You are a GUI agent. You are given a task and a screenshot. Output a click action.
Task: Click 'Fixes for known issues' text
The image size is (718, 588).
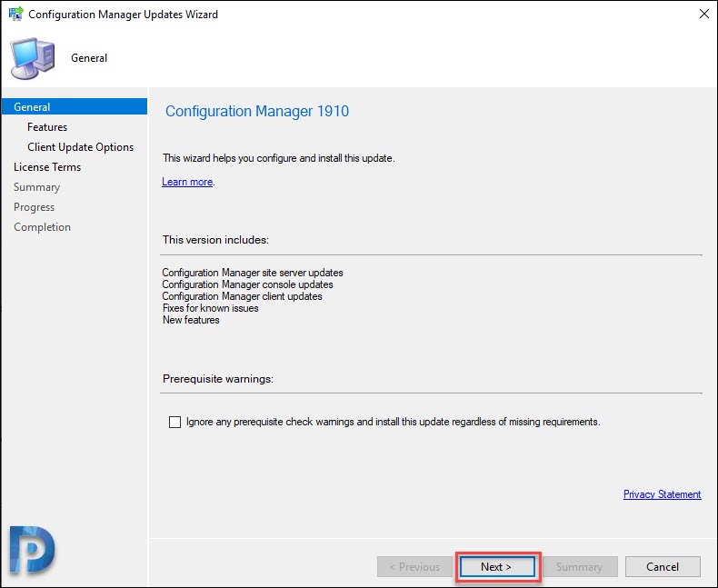coord(210,308)
